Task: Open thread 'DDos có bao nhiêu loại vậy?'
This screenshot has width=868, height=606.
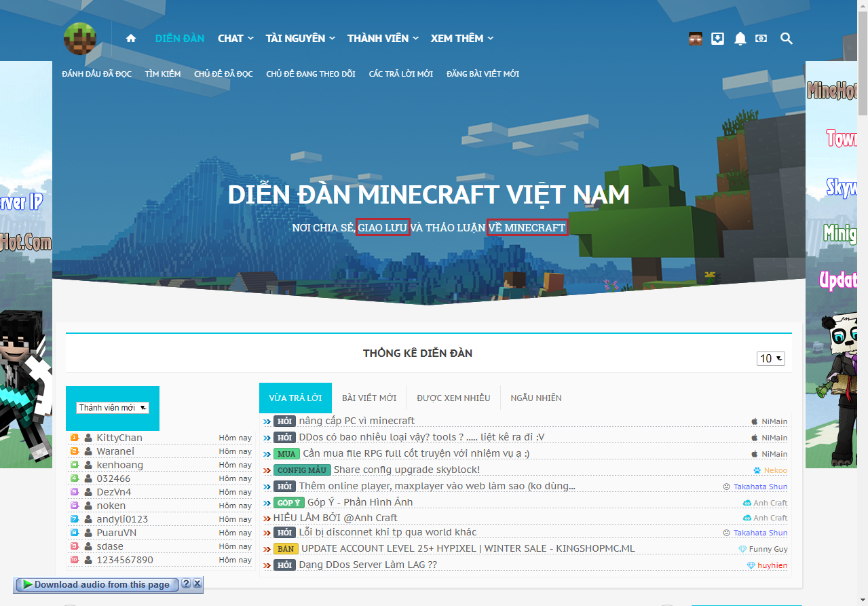Action: (421, 438)
